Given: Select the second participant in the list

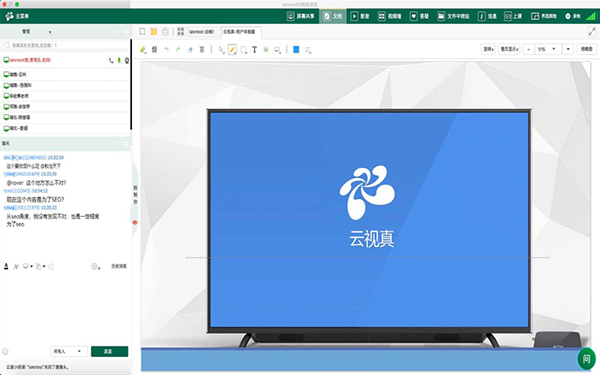Looking at the screenshot, I should [65, 74].
